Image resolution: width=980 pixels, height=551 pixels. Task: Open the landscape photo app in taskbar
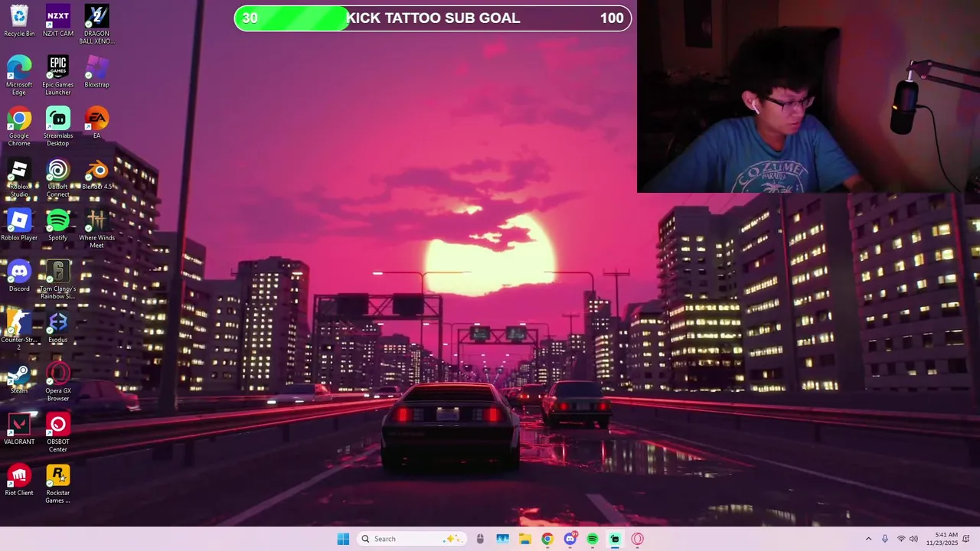click(502, 539)
